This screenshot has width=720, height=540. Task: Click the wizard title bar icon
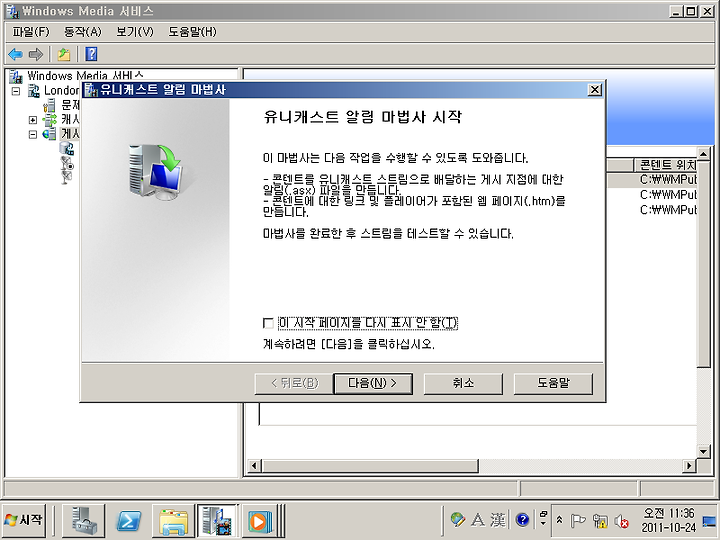[x=91, y=90]
